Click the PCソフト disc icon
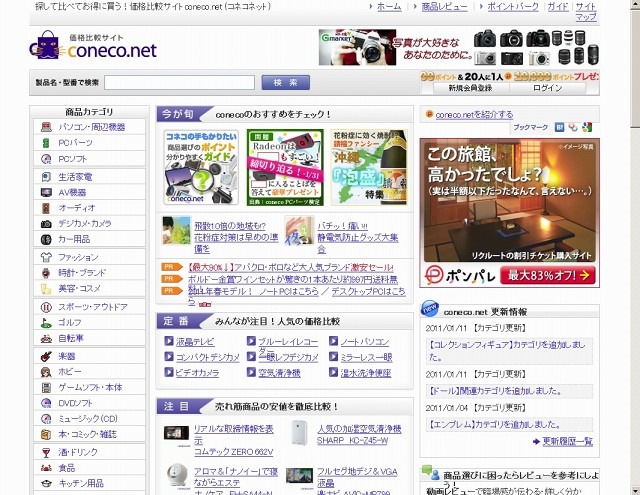 [46, 159]
